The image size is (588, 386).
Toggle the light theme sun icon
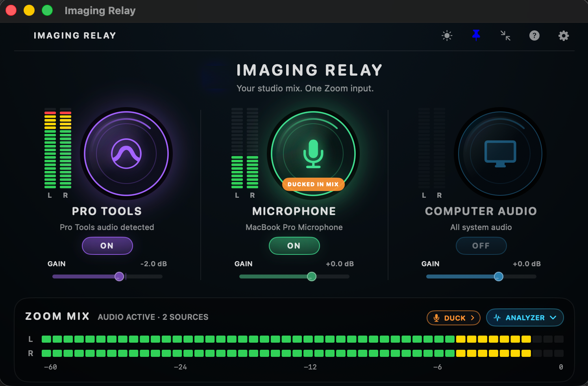(447, 36)
